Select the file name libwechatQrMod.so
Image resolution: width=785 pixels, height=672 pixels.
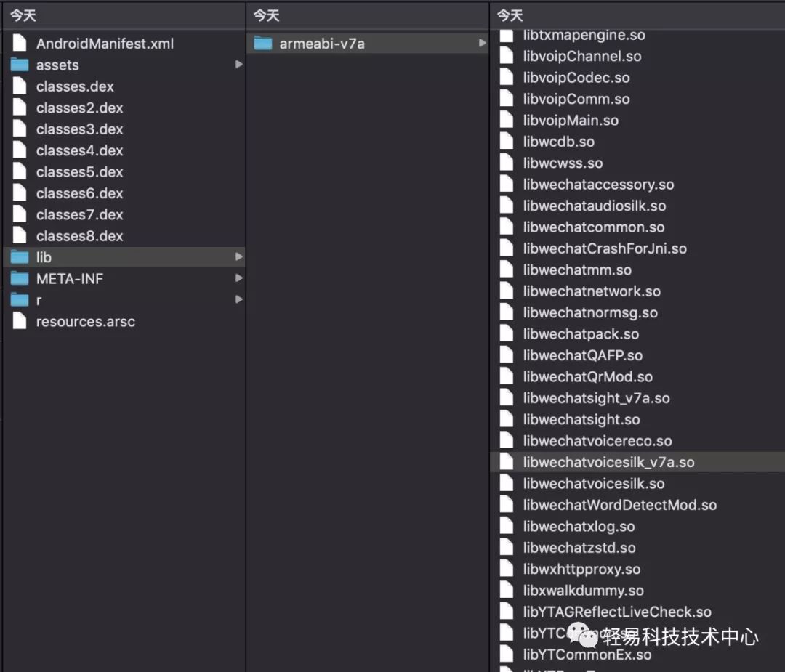tap(588, 377)
